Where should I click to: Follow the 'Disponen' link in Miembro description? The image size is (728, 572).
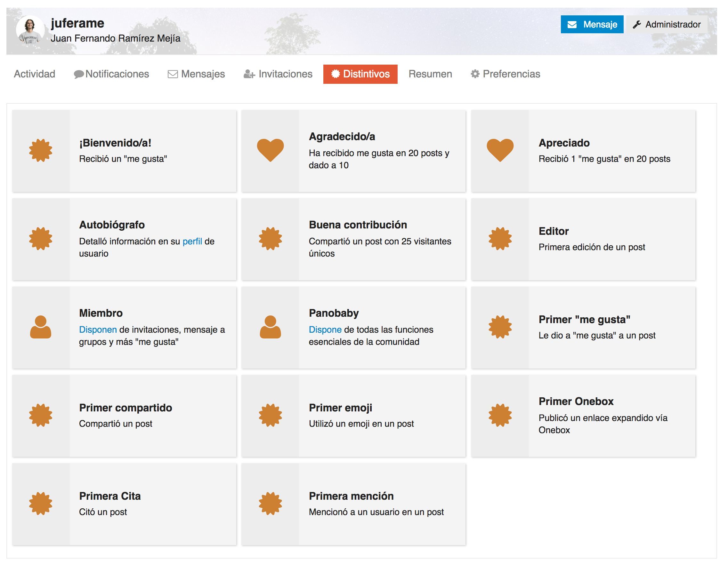tap(98, 330)
